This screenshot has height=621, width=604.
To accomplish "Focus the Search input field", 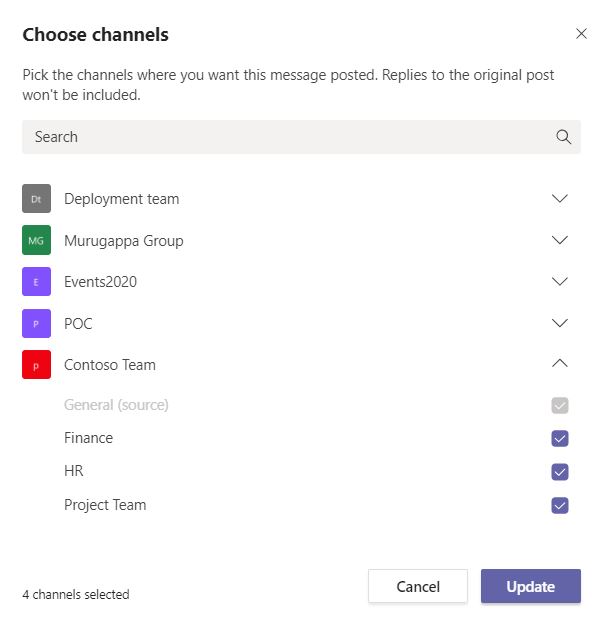I will (301, 137).
